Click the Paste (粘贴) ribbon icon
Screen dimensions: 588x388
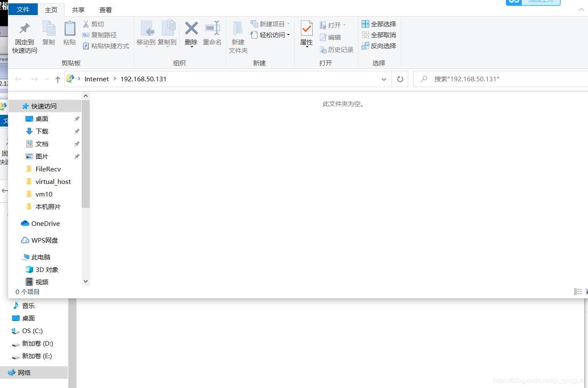coord(70,28)
